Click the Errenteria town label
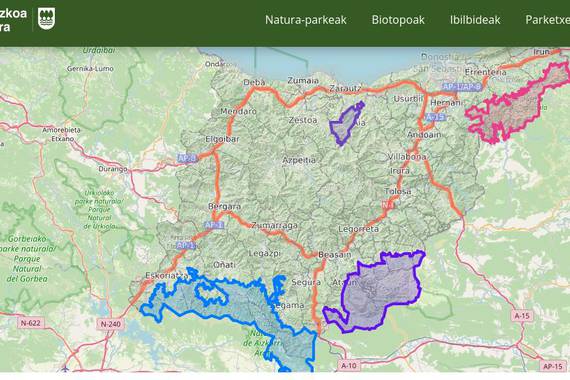Viewport: 570px width, 380px height. (x=486, y=72)
